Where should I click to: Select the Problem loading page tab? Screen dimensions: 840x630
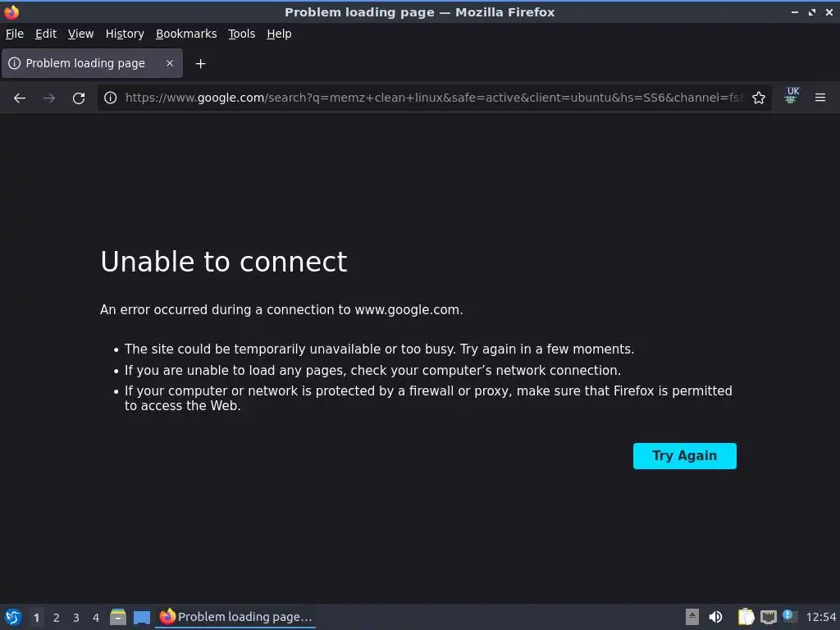click(92, 63)
